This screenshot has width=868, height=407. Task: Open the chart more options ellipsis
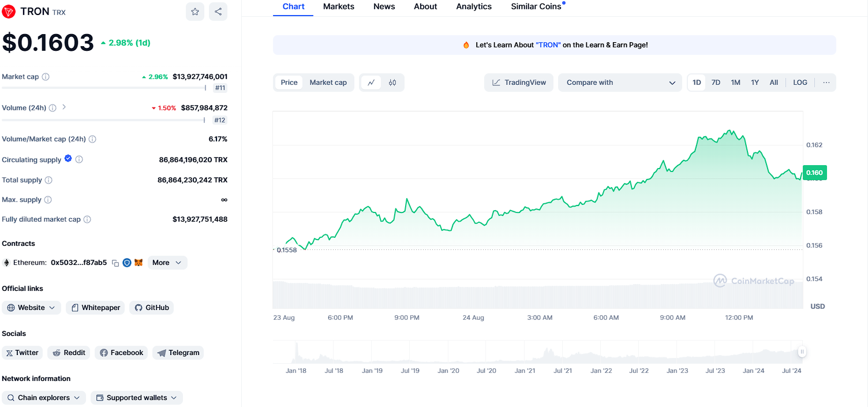click(x=826, y=83)
